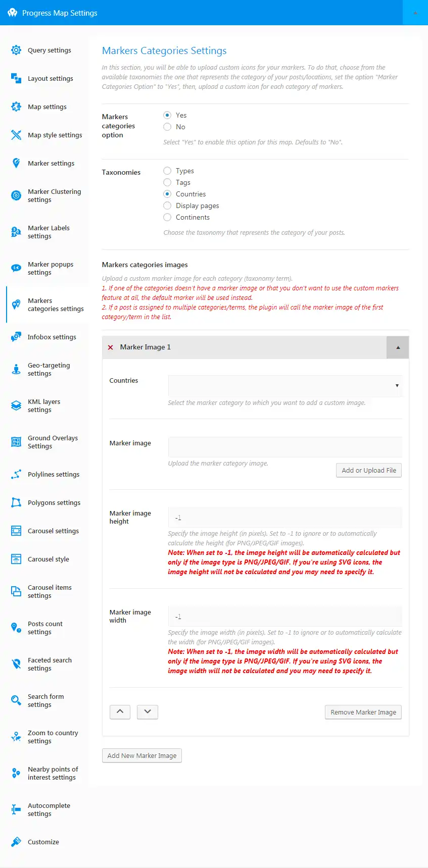Choose Continents as the taxonomy

click(x=167, y=217)
